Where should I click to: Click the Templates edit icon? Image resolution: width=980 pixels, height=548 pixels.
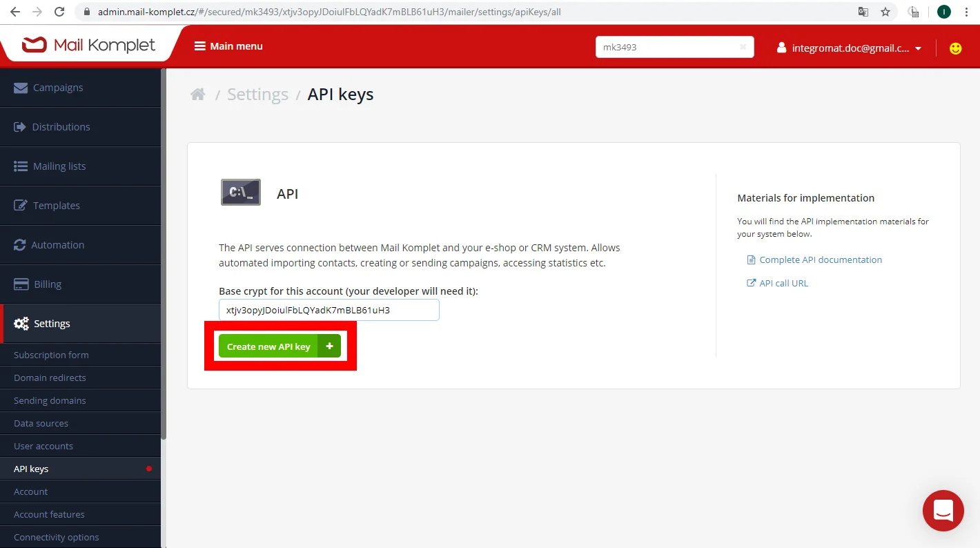(21, 206)
